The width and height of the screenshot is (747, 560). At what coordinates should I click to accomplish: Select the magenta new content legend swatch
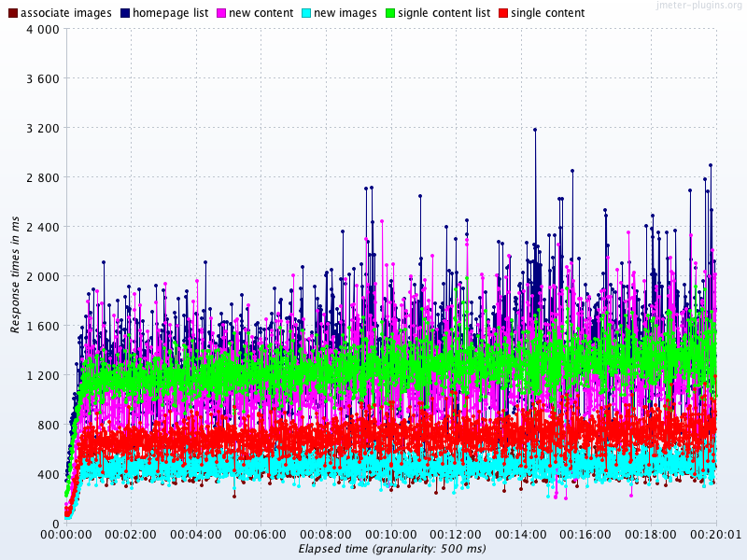pyautogui.click(x=221, y=13)
